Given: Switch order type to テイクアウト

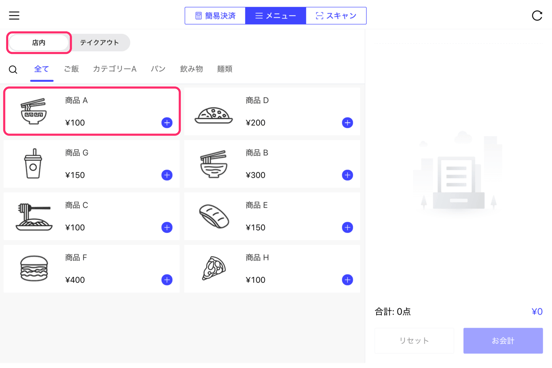Looking at the screenshot, I should tap(100, 43).
